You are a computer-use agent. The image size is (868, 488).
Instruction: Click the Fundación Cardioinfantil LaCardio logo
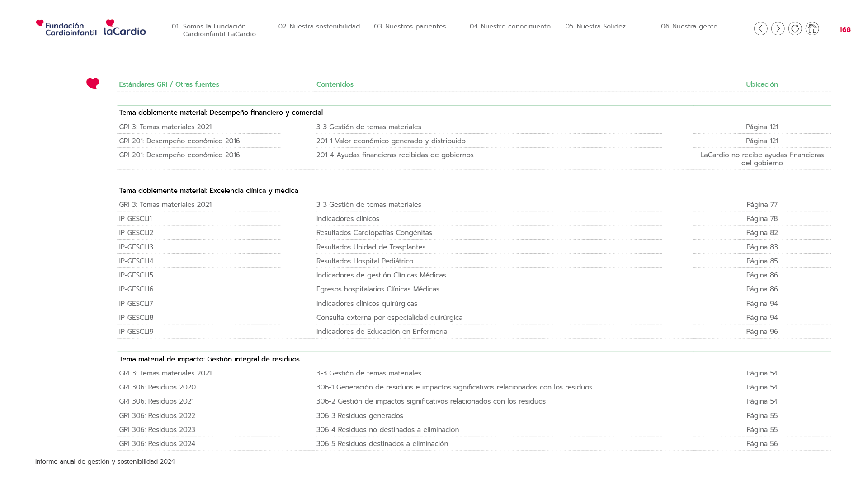[x=91, y=28]
